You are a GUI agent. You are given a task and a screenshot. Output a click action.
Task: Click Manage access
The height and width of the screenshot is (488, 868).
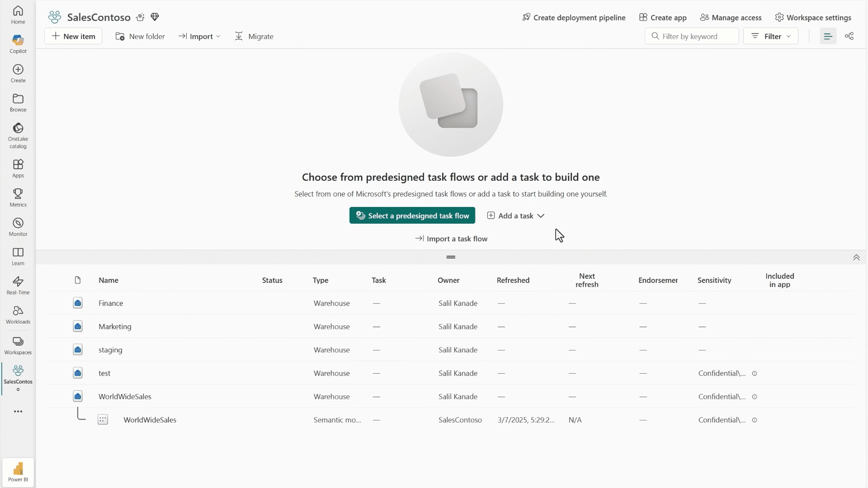[731, 18]
